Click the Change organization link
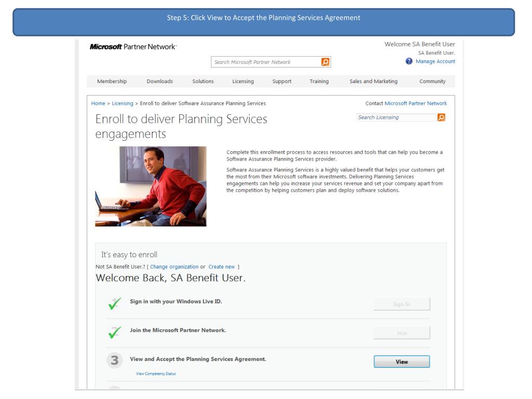The image size is (532, 399). (x=175, y=267)
